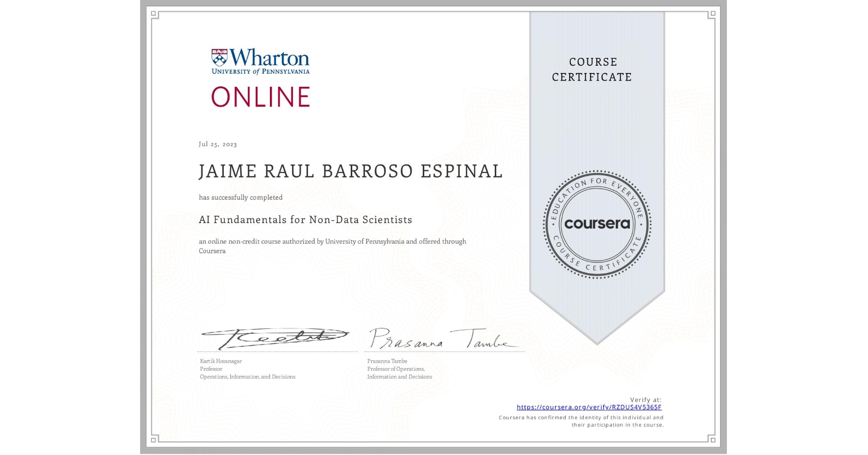Click the 'Verify at:' label
This screenshot has height=455, width=868.
point(646,400)
